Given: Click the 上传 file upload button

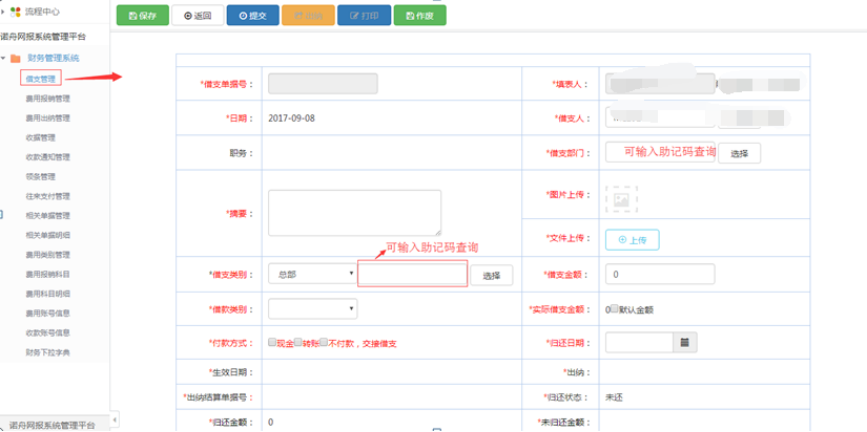Looking at the screenshot, I should pyautogui.click(x=632, y=240).
